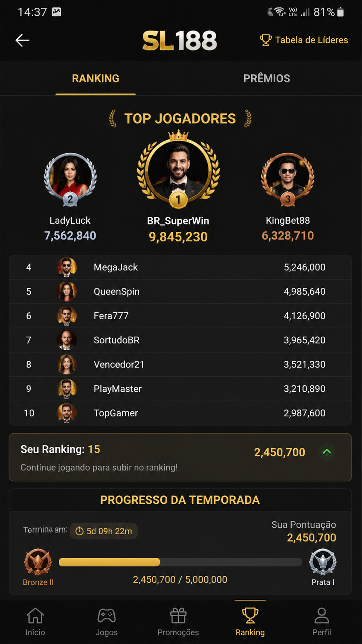The width and height of the screenshot is (362, 644).
Task: Open Jogos gamepad icon
Action: (x=107, y=616)
